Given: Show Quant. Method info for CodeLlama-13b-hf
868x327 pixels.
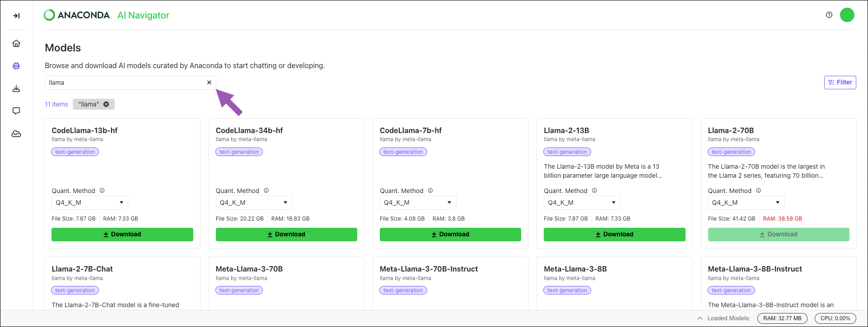Looking at the screenshot, I should tap(102, 191).
